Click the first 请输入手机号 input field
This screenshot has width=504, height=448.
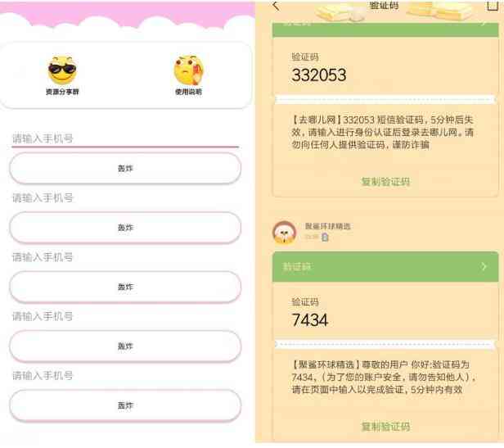[x=125, y=138]
